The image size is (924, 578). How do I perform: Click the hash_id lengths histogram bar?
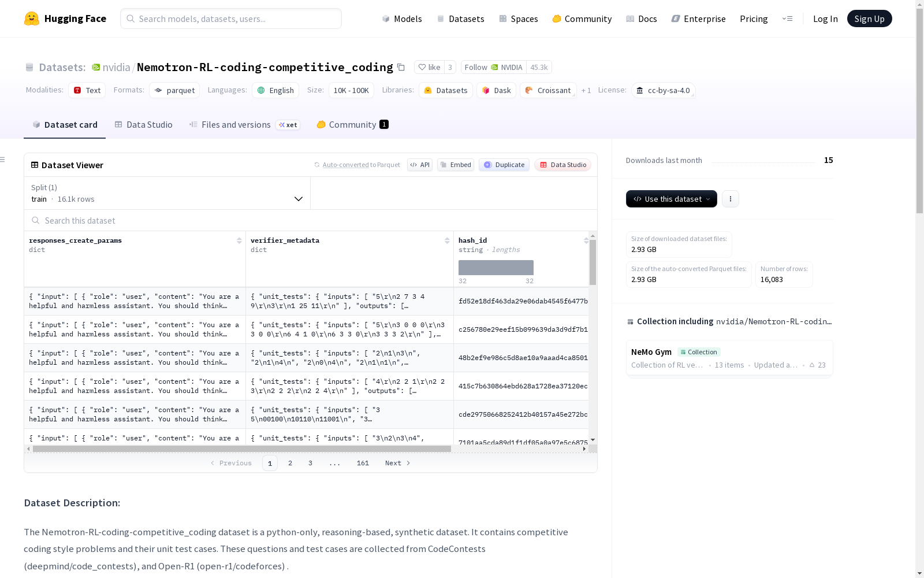496,268
